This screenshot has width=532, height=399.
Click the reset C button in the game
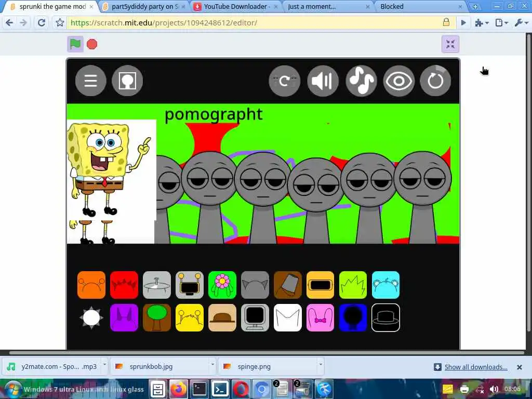284,81
